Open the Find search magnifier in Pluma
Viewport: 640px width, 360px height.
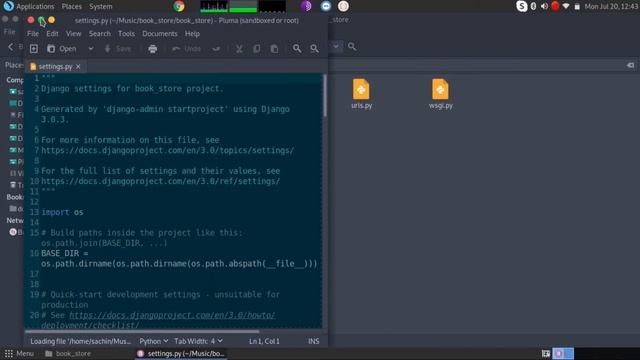(297, 49)
